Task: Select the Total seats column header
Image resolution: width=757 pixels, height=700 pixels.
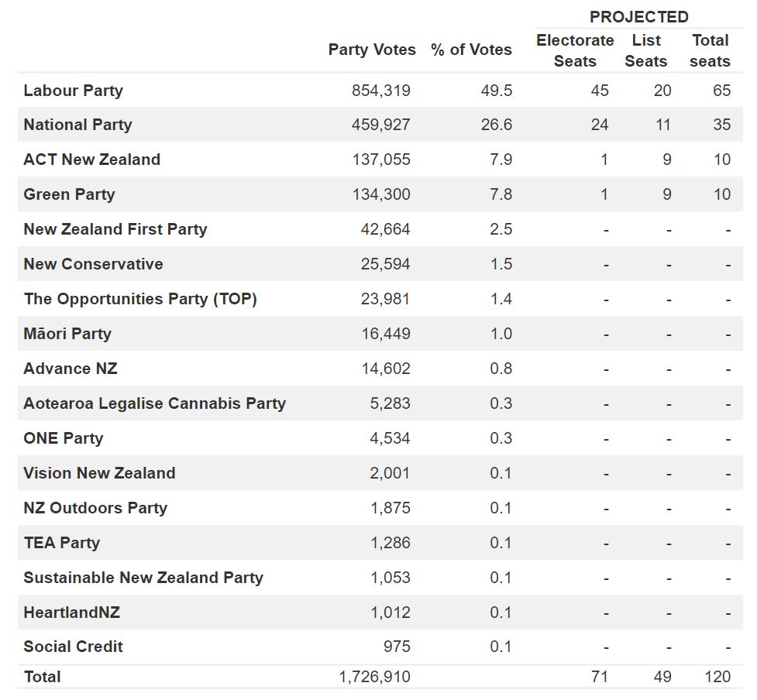Action: pyautogui.click(x=710, y=50)
